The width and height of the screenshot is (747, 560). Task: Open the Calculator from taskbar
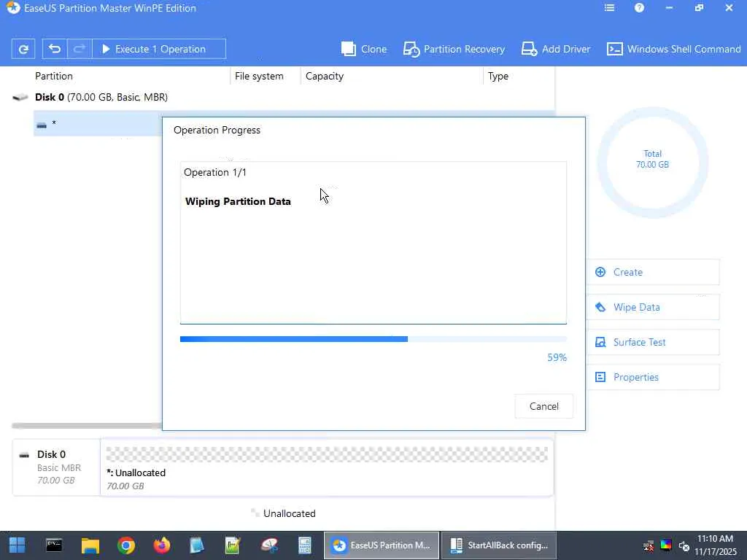click(x=305, y=545)
